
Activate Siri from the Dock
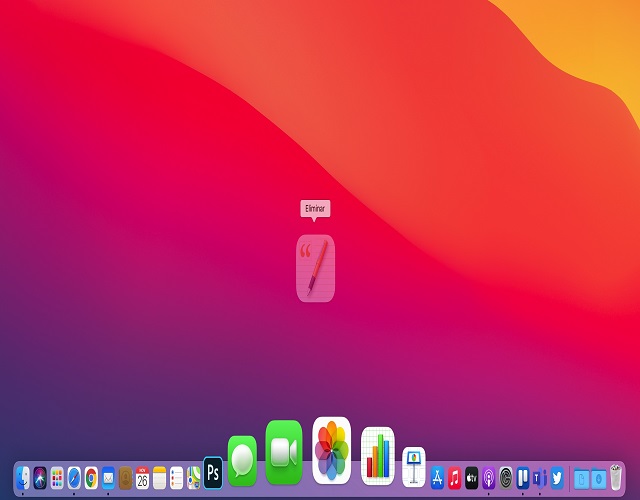click(40, 478)
